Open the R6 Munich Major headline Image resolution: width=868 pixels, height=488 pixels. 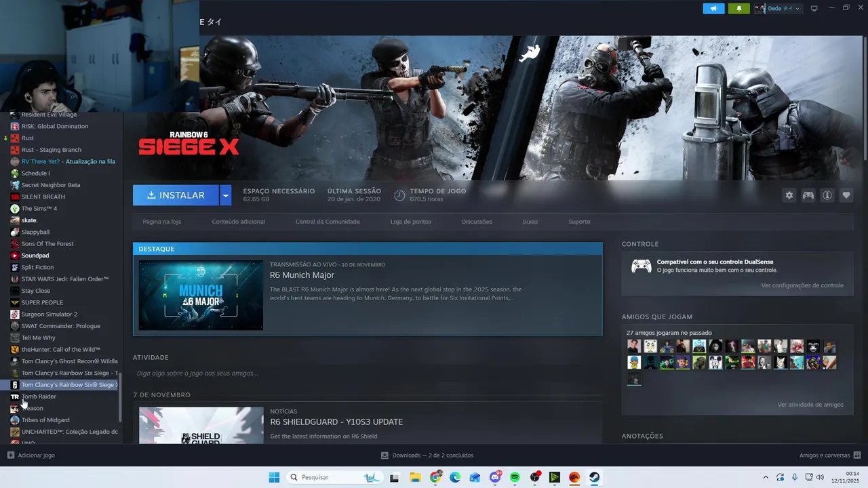tap(302, 275)
